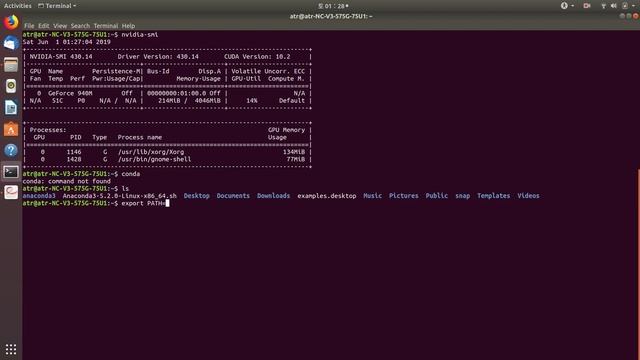Open Ubuntu Software from the dock
Screen dimensions: 640x360
click(x=11, y=129)
